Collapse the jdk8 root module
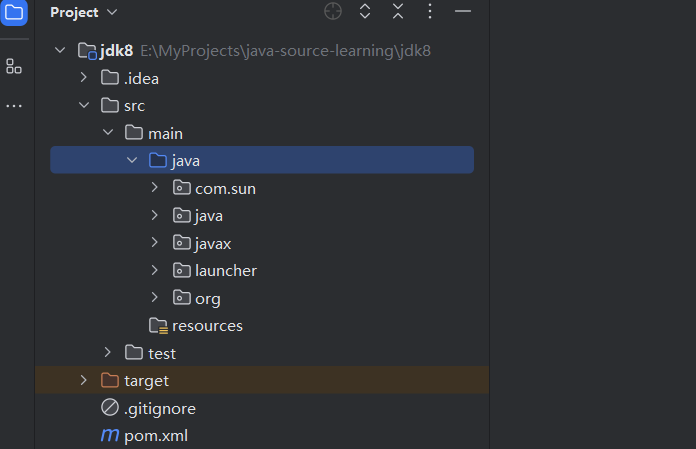The width and height of the screenshot is (696, 449). point(61,50)
